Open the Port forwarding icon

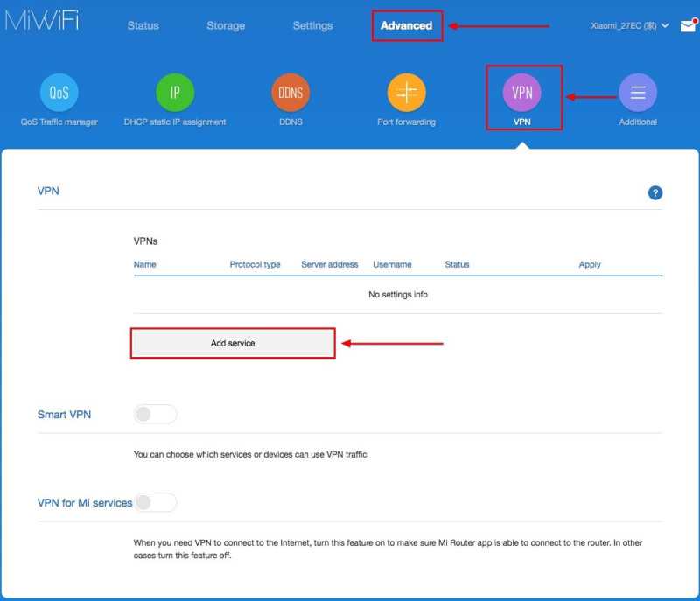(x=406, y=93)
